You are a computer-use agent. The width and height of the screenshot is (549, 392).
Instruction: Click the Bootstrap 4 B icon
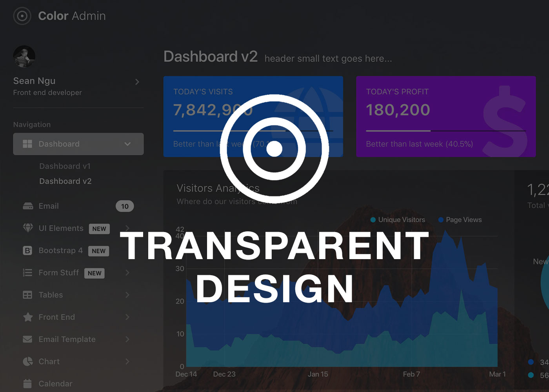[28, 250]
